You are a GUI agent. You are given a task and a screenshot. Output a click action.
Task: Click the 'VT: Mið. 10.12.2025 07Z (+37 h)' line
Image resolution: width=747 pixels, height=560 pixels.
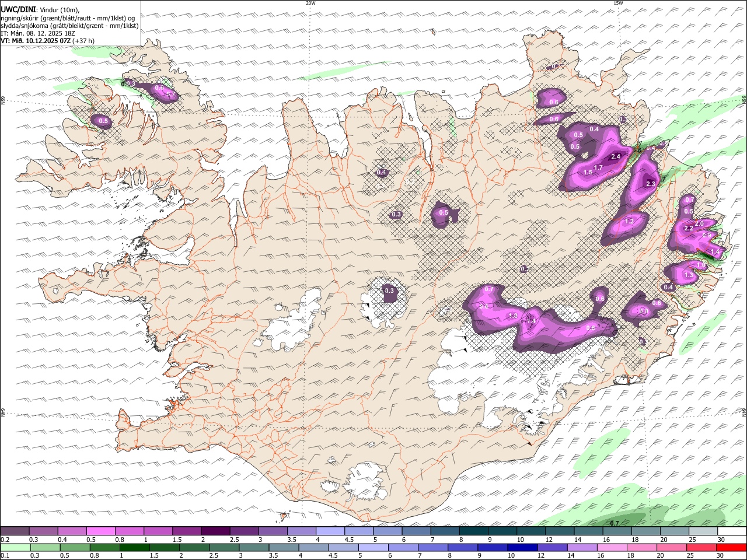pyautogui.click(x=48, y=41)
